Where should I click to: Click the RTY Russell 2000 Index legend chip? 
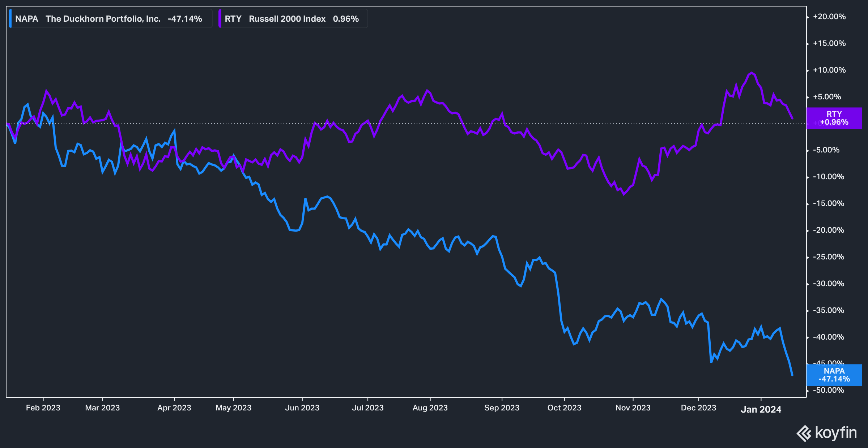[x=293, y=18]
